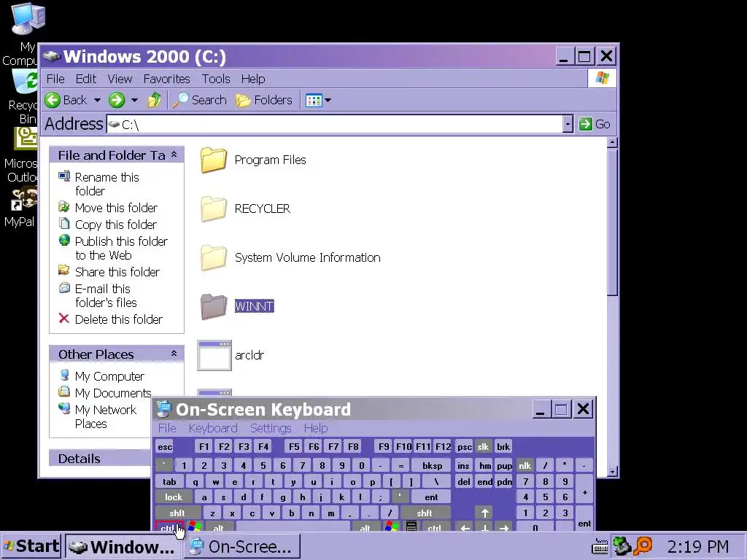Image resolution: width=747 pixels, height=560 pixels.
Task: Toggle the Folders pane
Action: [x=264, y=100]
